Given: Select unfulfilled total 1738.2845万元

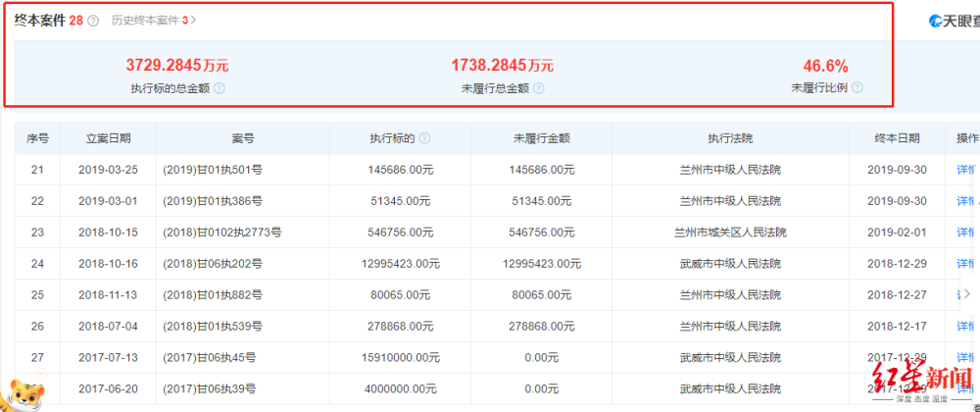Looking at the screenshot, I should [x=503, y=65].
